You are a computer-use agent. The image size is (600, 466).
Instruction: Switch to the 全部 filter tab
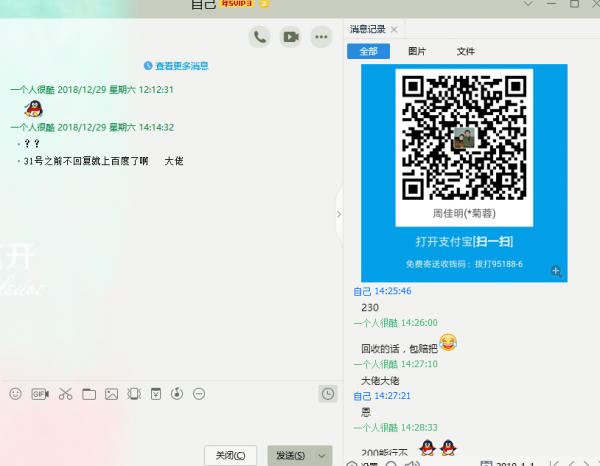[x=368, y=51]
